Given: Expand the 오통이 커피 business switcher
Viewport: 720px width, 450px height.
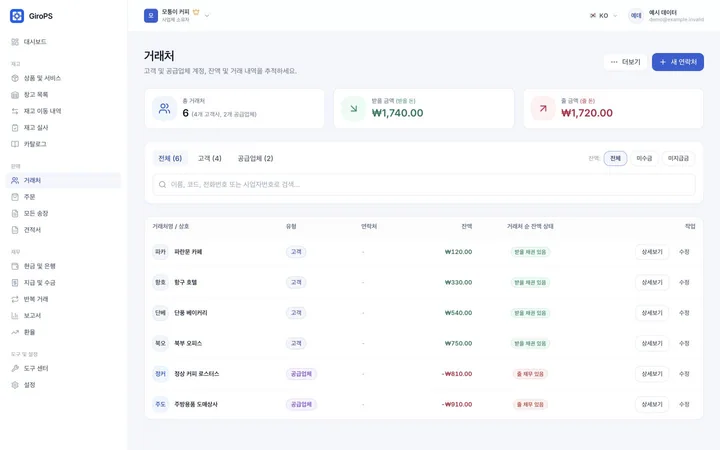Looking at the screenshot, I should (x=177, y=16).
